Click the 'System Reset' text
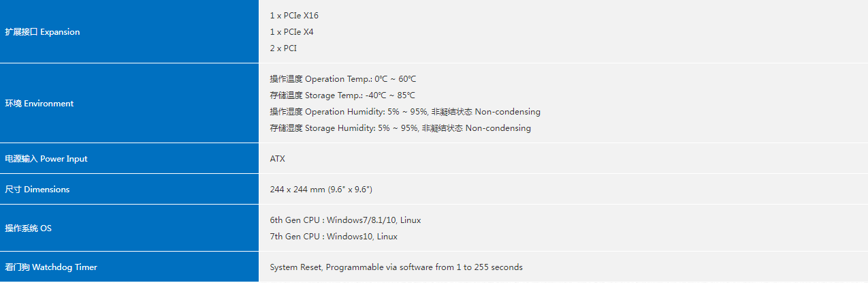This screenshot has width=868, height=283. click(295, 267)
